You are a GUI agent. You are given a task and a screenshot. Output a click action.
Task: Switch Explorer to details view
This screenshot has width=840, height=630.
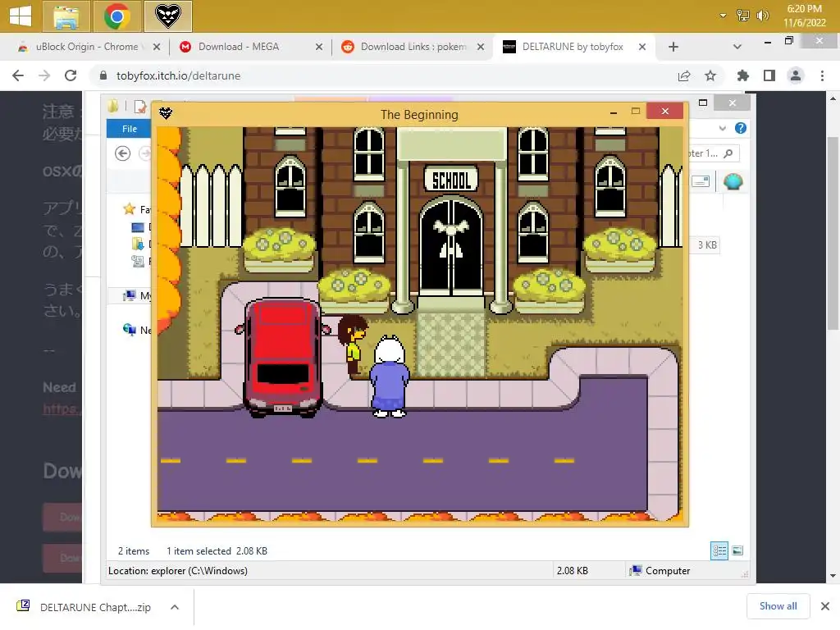coord(719,550)
